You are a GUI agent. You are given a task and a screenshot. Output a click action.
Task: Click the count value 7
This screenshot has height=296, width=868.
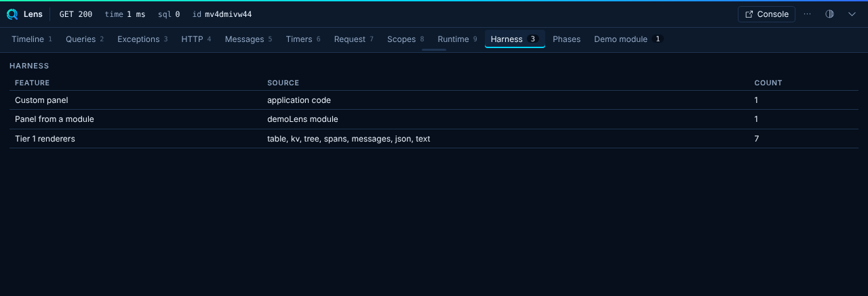[x=757, y=139]
